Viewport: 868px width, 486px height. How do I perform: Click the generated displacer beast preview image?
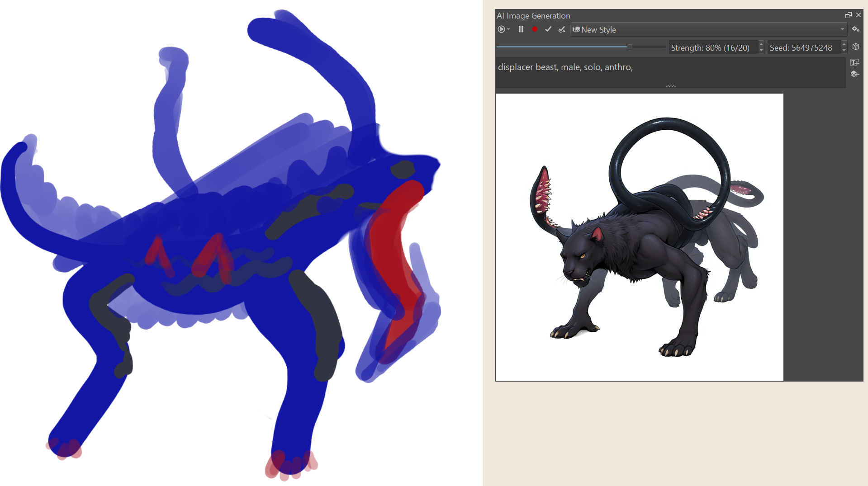click(639, 237)
